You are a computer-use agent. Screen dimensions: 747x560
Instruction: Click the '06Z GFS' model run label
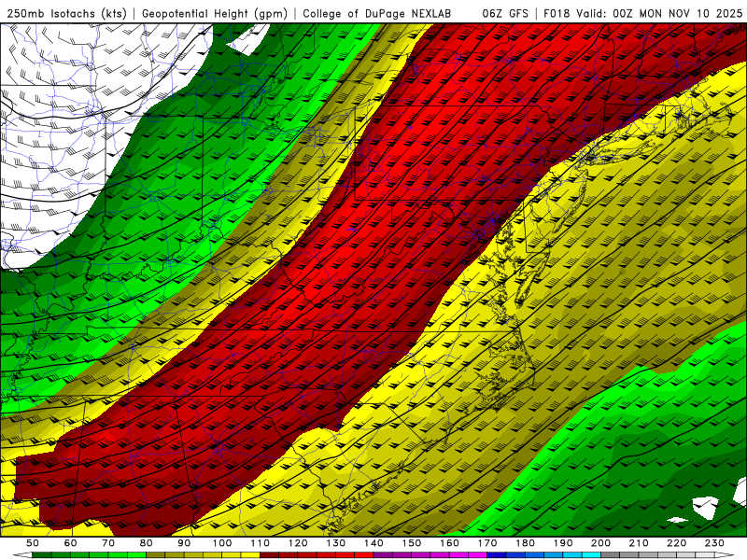[505, 14]
